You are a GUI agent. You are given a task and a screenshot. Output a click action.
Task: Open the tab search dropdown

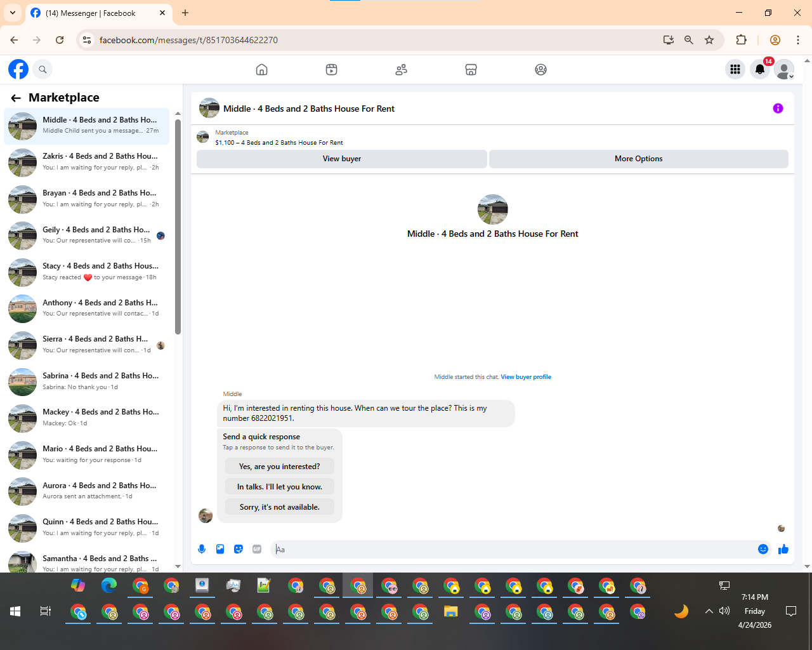(x=13, y=13)
